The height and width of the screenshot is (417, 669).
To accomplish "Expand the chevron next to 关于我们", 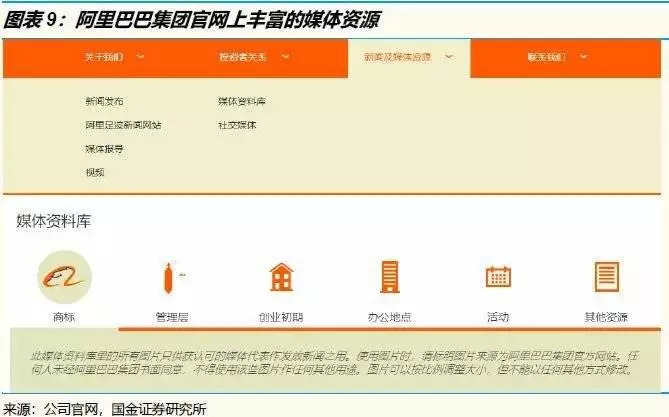I will 140,56.
